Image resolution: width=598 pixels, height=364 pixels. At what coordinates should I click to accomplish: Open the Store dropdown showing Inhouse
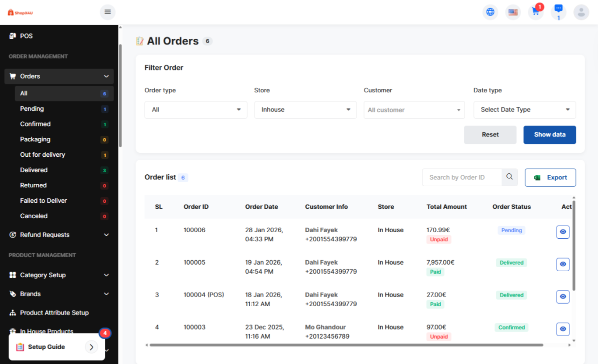[x=305, y=109]
